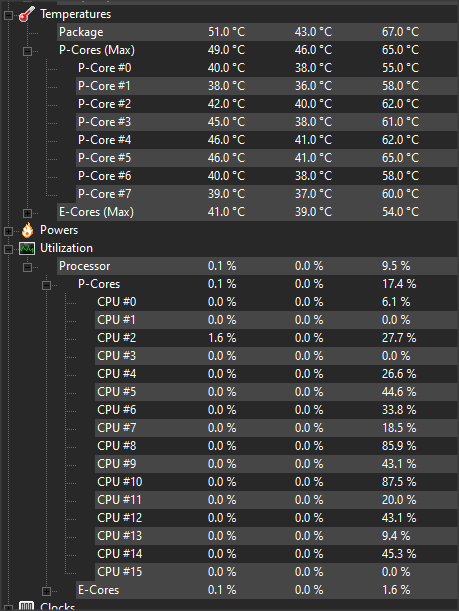Select the CPU #2 utilization row
459x611 pixels.
coord(276,338)
